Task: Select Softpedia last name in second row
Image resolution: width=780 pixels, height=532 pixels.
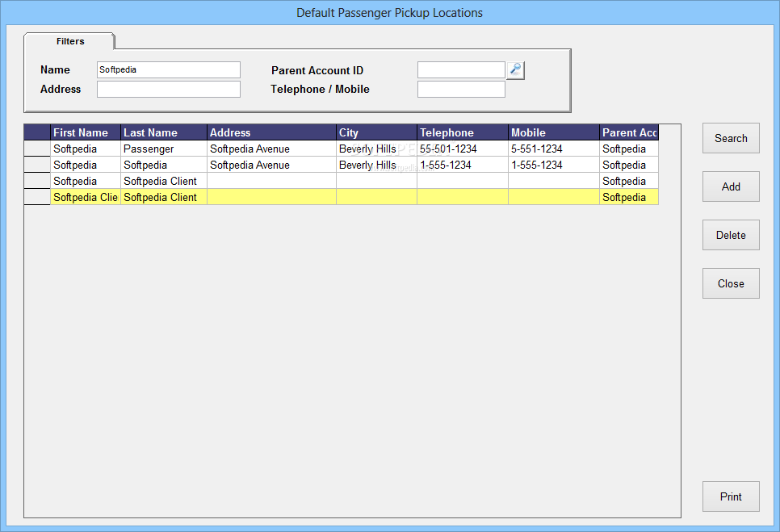Action: tap(164, 165)
